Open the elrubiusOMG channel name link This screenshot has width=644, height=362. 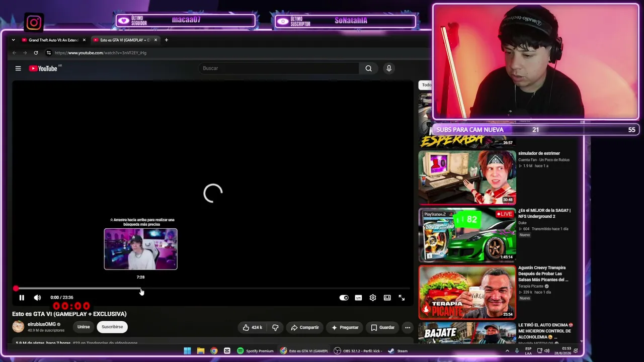[42, 324]
